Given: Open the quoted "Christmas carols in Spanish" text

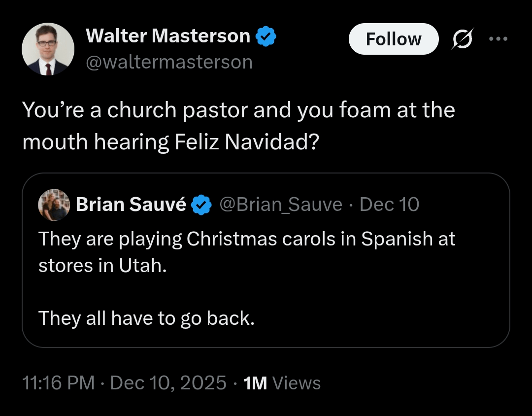Looking at the screenshot, I should click(x=247, y=239).
